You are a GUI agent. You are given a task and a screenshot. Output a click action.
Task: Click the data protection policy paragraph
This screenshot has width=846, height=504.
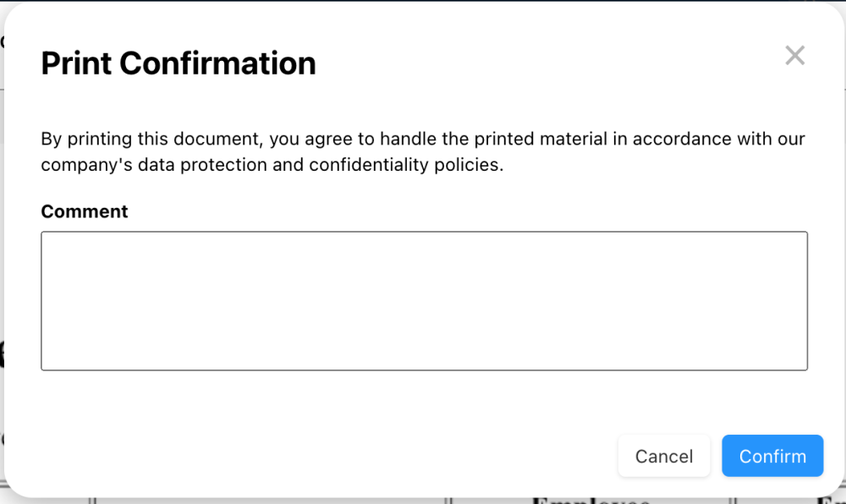tap(423, 151)
